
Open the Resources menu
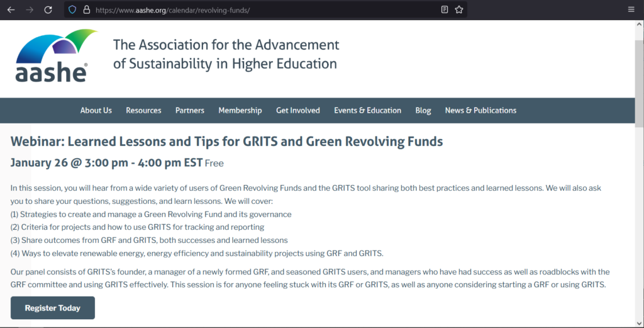pyautogui.click(x=143, y=110)
